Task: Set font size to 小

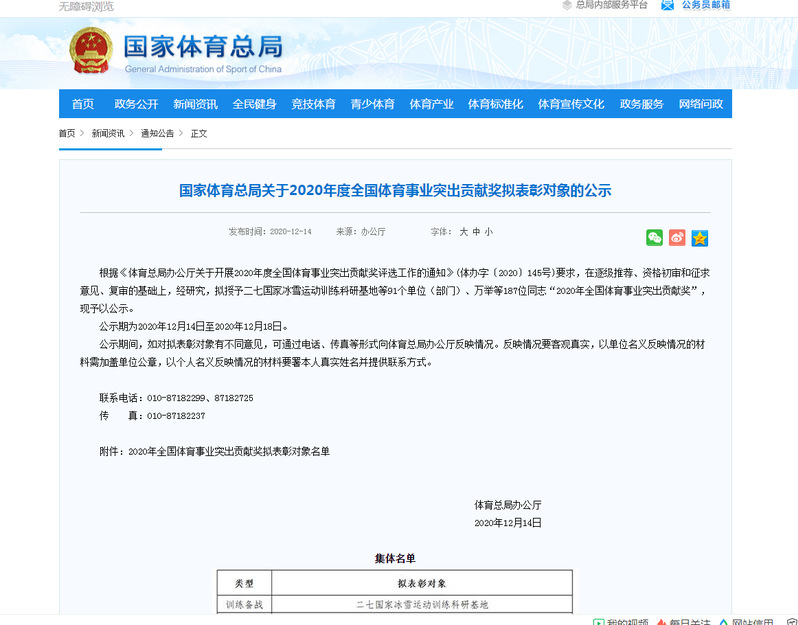Action: pyautogui.click(x=488, y=231)
